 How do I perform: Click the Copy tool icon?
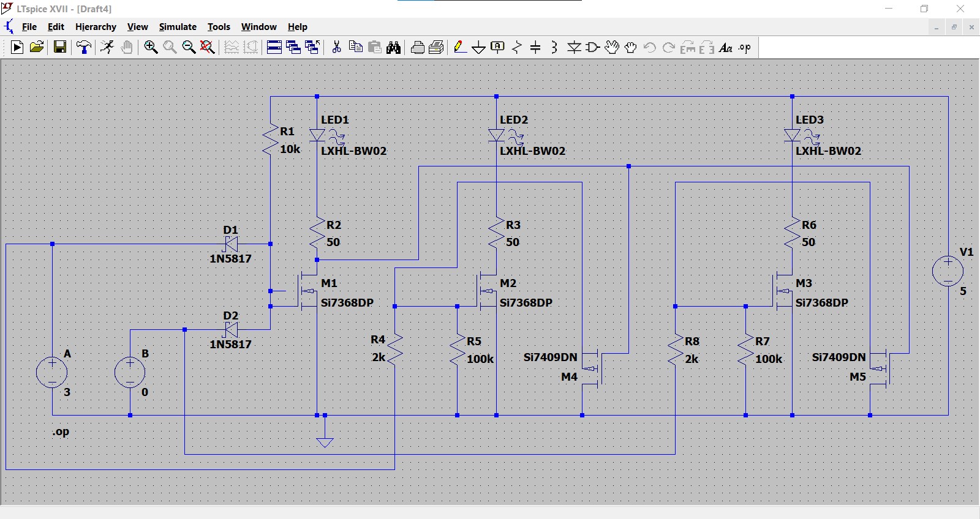355,47
